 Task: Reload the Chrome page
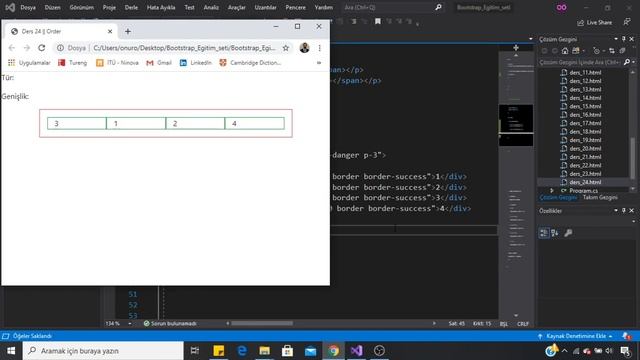[42, 48]
